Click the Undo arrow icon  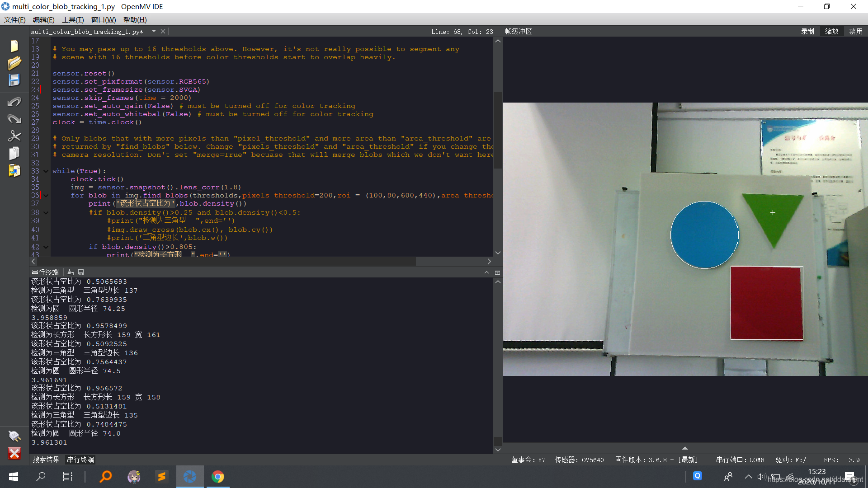click(x=14, y=102)
